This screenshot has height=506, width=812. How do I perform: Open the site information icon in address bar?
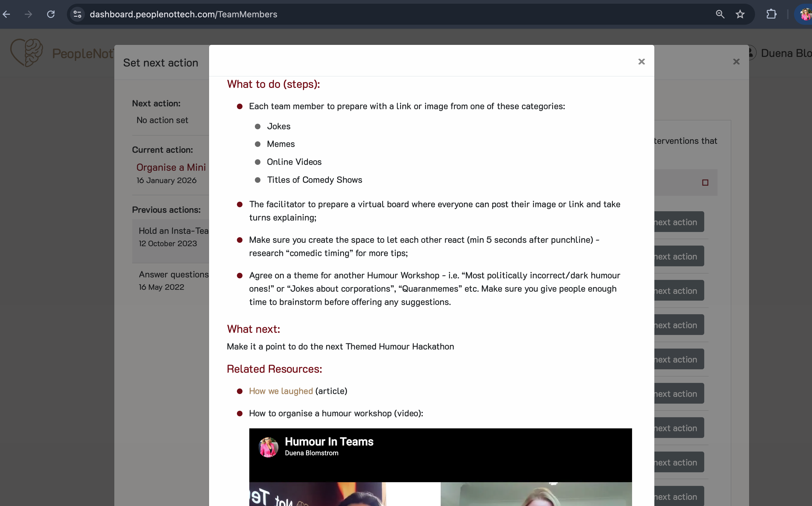[77, 14]
